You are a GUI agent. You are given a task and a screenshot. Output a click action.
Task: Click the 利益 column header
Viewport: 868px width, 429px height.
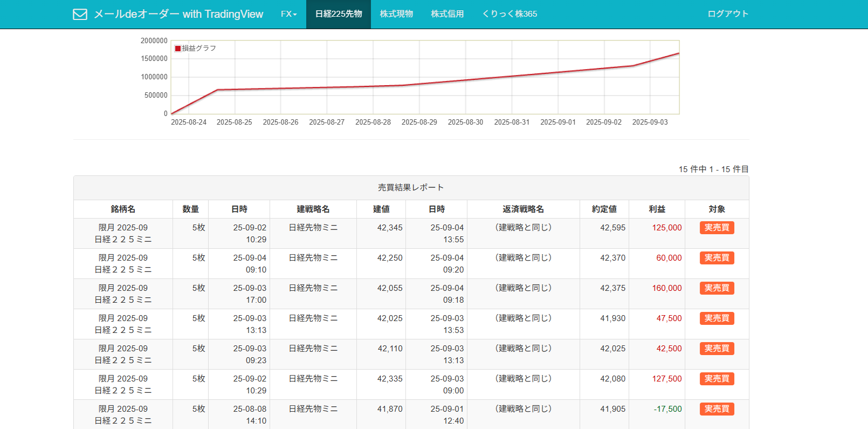pos(657,209)
